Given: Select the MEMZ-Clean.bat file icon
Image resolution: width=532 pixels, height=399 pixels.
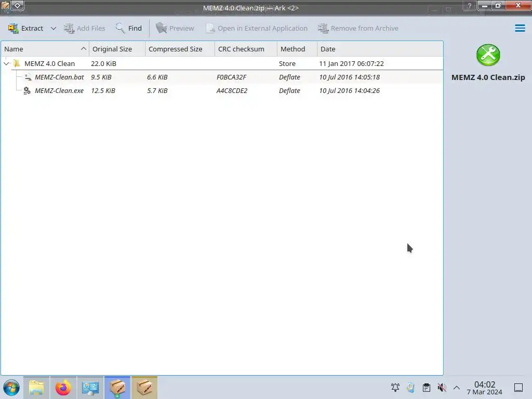Looking at the screenshot, I should (28, 77).
